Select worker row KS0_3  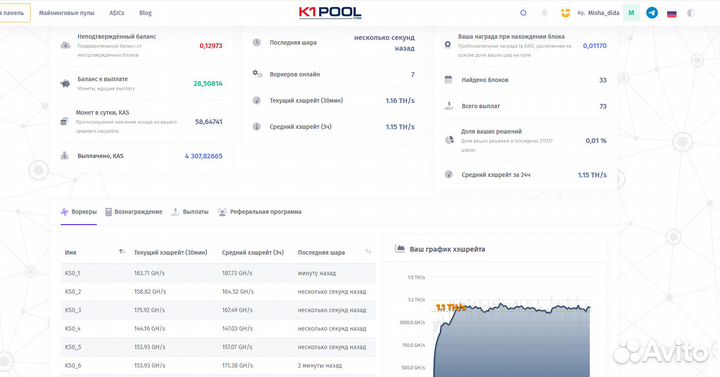218,310
